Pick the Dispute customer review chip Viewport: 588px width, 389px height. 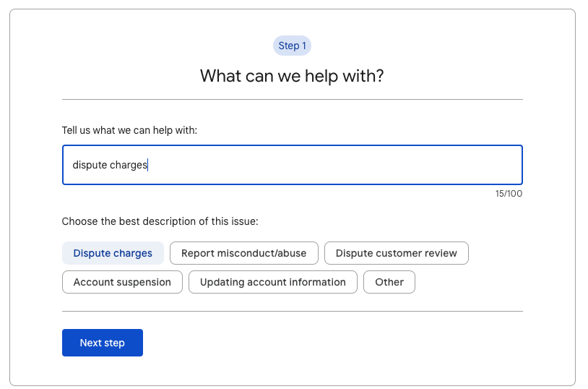(396, 253)
